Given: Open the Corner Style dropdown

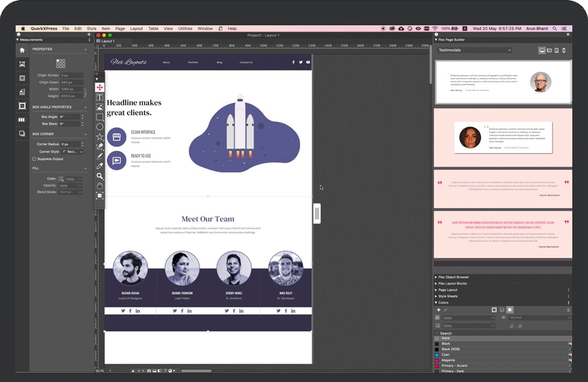Looking at the screenshot, I should pyautogui.click(x=72, y=152).
